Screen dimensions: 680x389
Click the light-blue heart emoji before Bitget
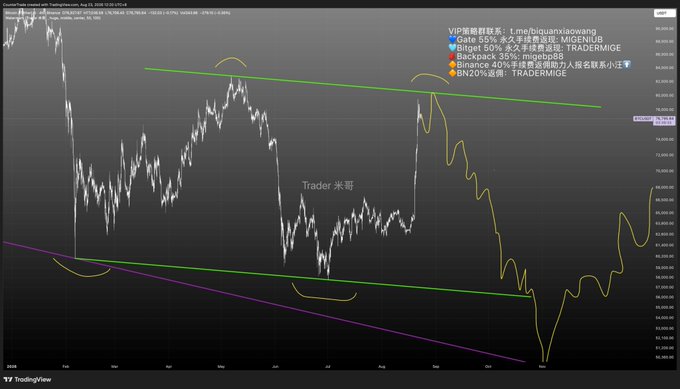pos(452,48)
